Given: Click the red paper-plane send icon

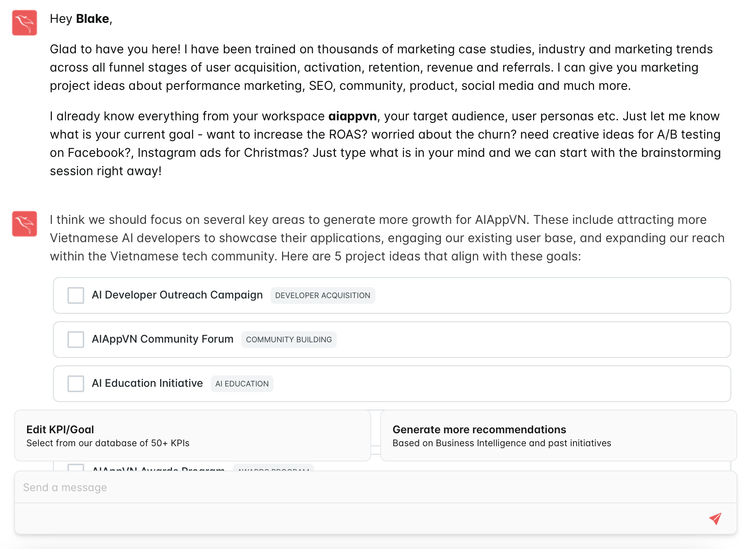Looking at the screenshot, I should 715,519.
